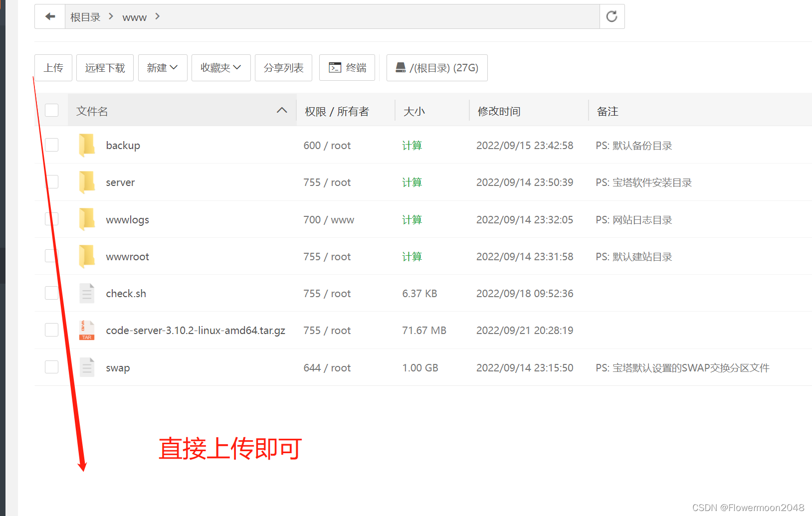The width and height of the screenshot is (812, 516).
Task: Click the 6.37 KB size value
Action: coord(420,294)
